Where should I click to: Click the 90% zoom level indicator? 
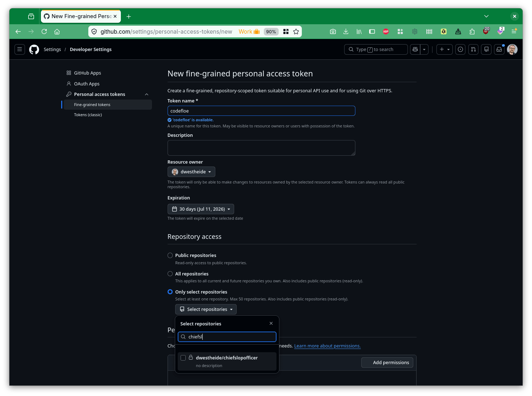(271, 31)
